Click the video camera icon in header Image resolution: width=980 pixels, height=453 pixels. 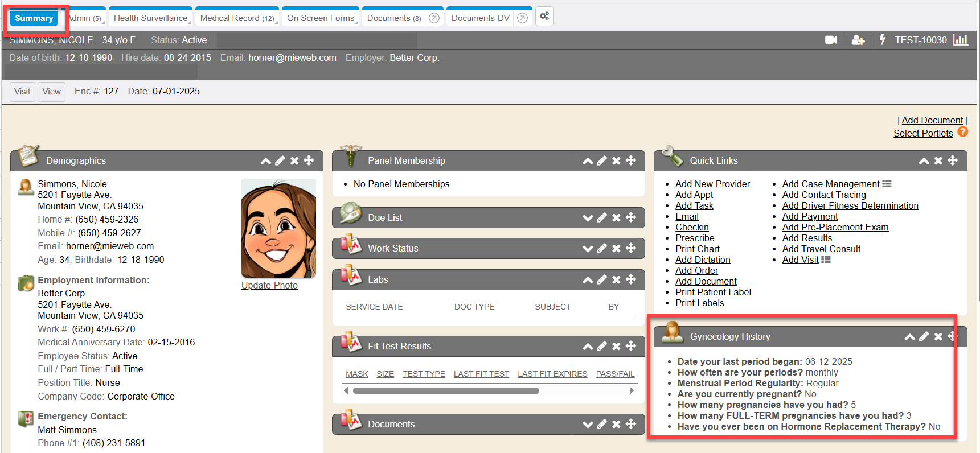click(831, 40)
